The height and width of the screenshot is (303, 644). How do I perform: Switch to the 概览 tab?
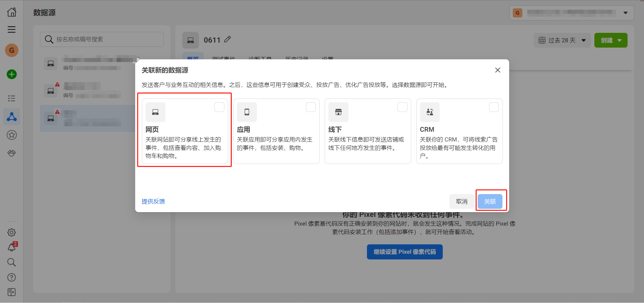193,58
